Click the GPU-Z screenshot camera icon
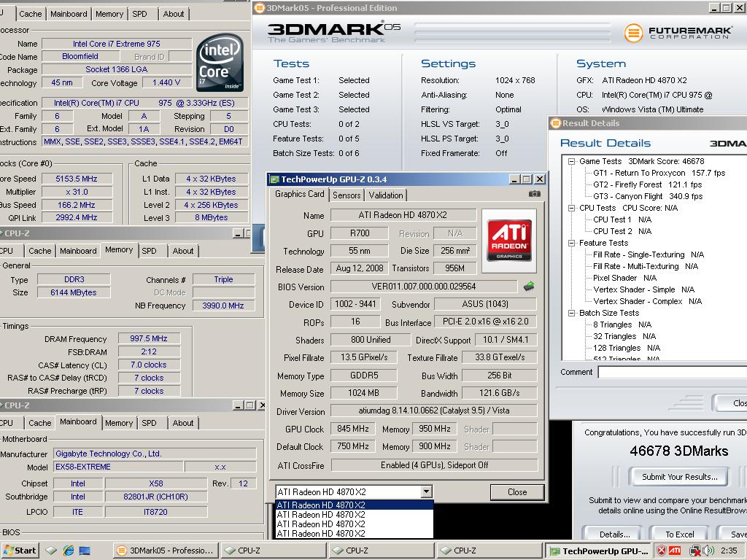Image resolution: width=747 pixels, height=560 pixels. click(534, 194)
